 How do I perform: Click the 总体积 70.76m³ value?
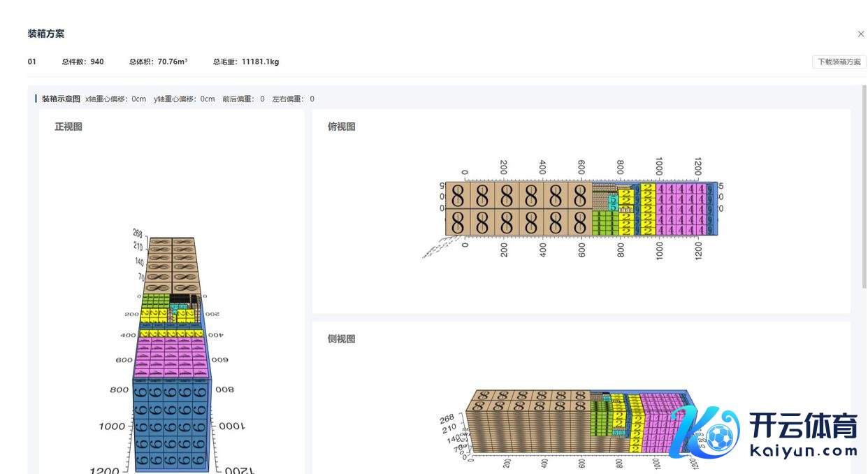[158, 62]
